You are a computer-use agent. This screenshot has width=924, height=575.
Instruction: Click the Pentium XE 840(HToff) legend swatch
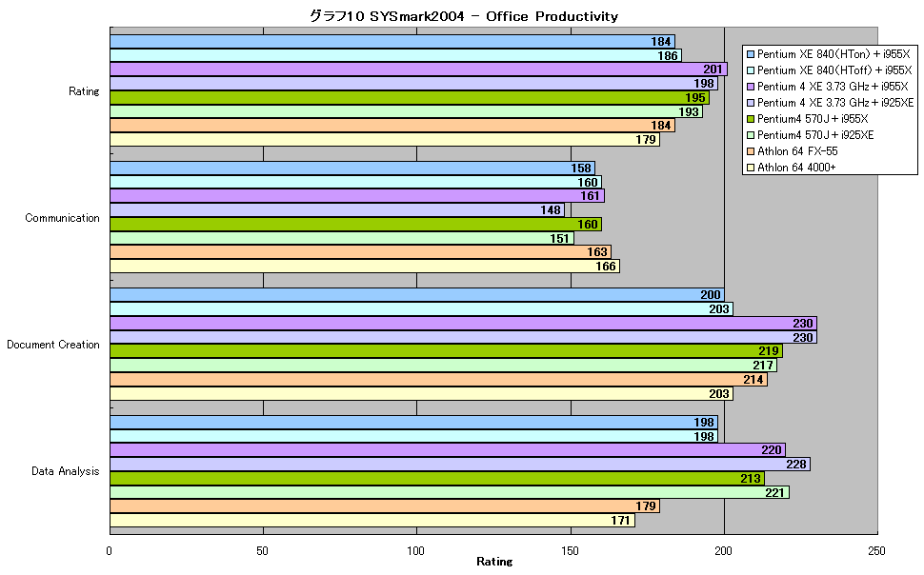point(751,70)
